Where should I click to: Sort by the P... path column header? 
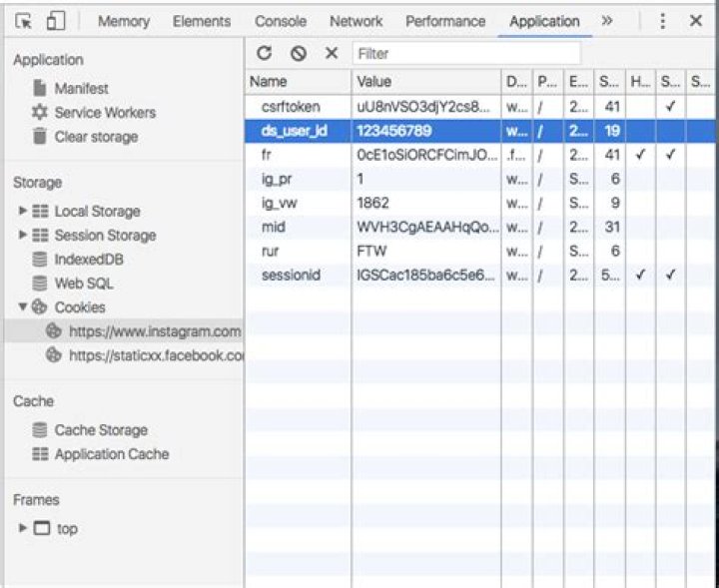point(547,82)
